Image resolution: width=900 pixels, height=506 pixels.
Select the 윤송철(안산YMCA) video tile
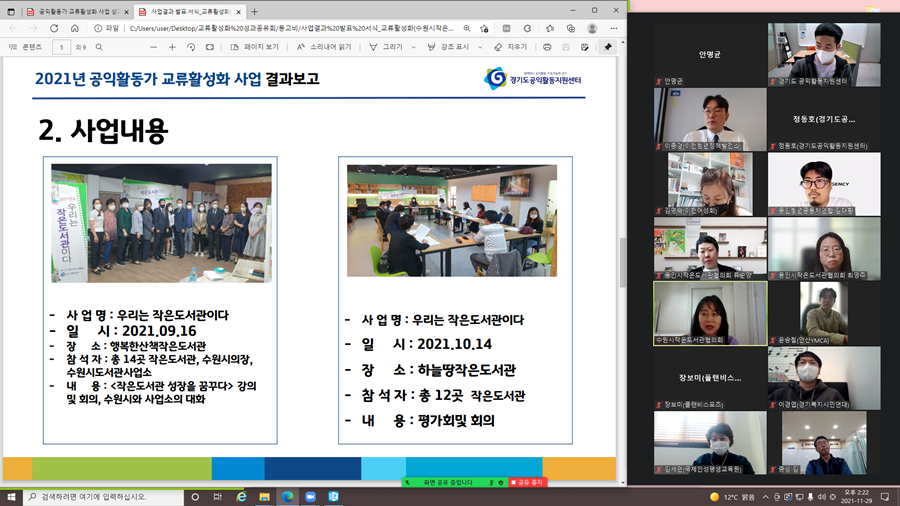coord(824,313)
